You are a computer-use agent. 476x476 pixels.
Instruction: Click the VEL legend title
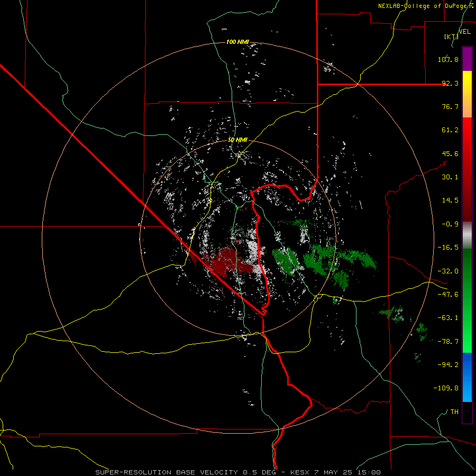point(464,32)
